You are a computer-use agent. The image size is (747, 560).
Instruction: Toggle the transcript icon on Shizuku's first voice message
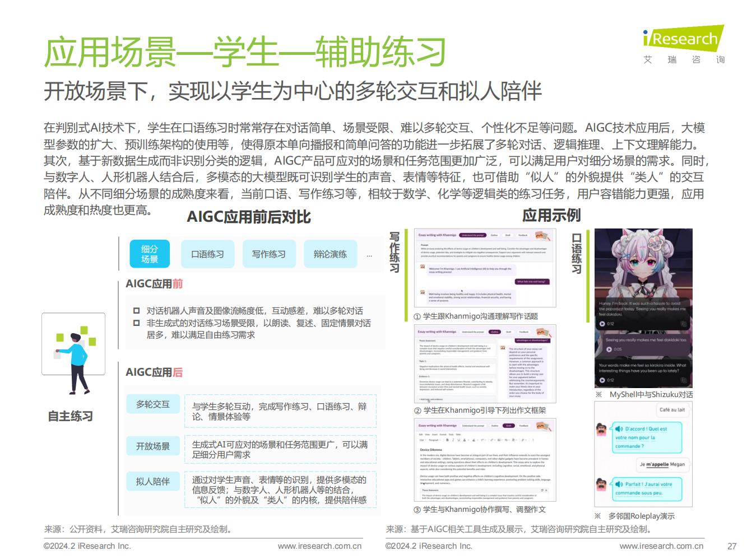point(683,324)
